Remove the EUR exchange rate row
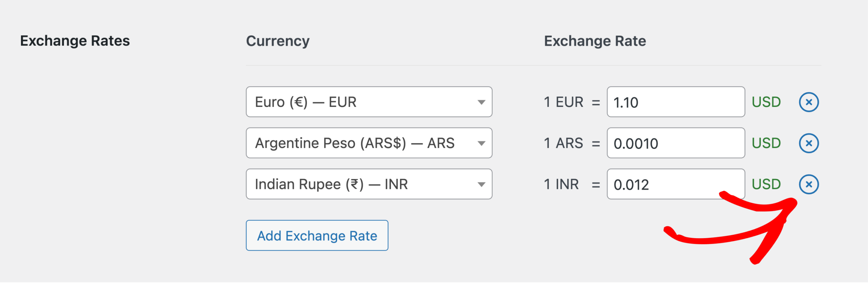Screen dimensions: 868x289 809,102
